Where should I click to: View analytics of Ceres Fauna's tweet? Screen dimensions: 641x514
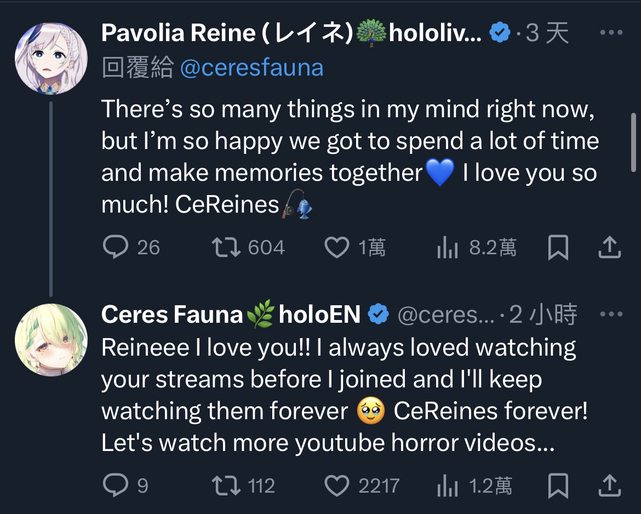point(447,486)
